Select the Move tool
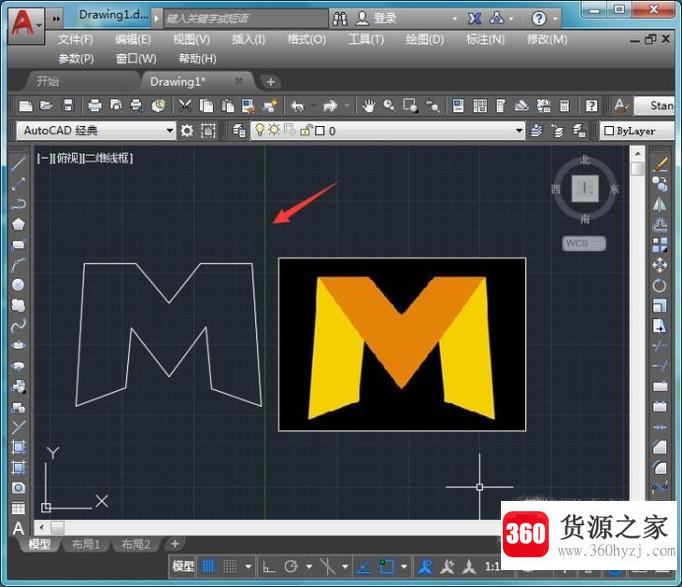This screenshot has width=682, height=587. [x=660, y=265]
